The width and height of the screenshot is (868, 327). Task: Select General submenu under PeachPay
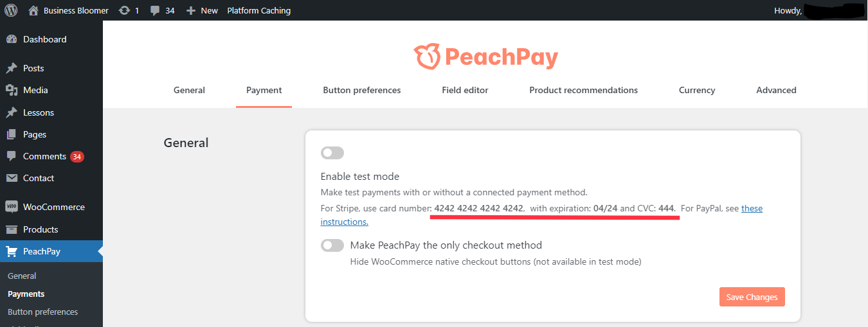pos(22,276)
